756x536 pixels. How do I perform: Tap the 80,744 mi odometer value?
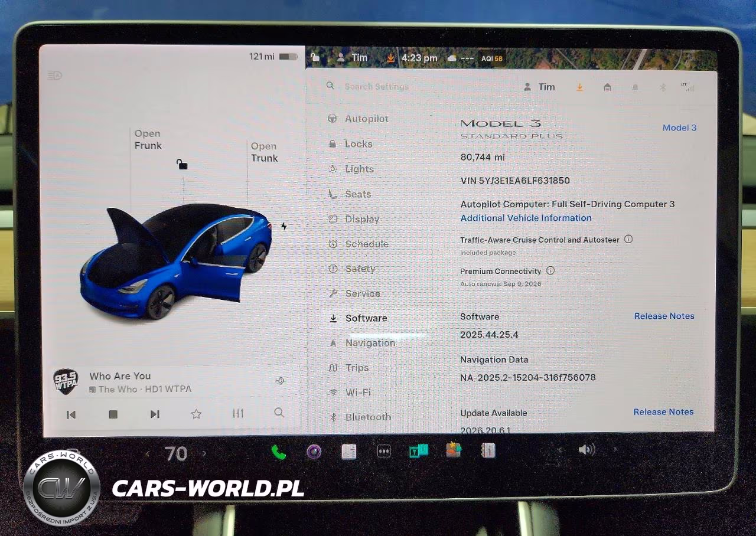[483, 158]
